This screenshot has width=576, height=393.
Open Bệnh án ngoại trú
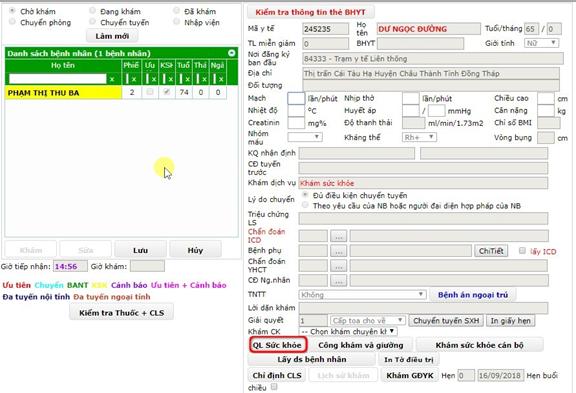click(x=473, y=295)
